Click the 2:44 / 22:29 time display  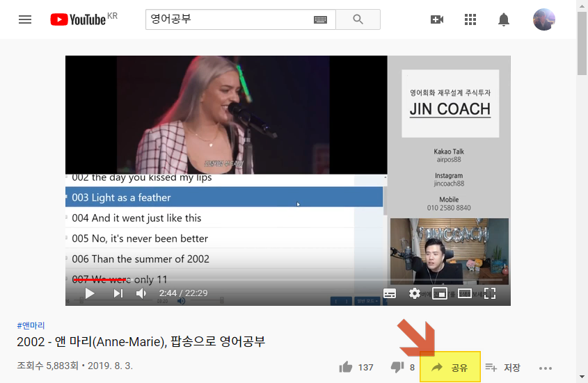[183, 293]
